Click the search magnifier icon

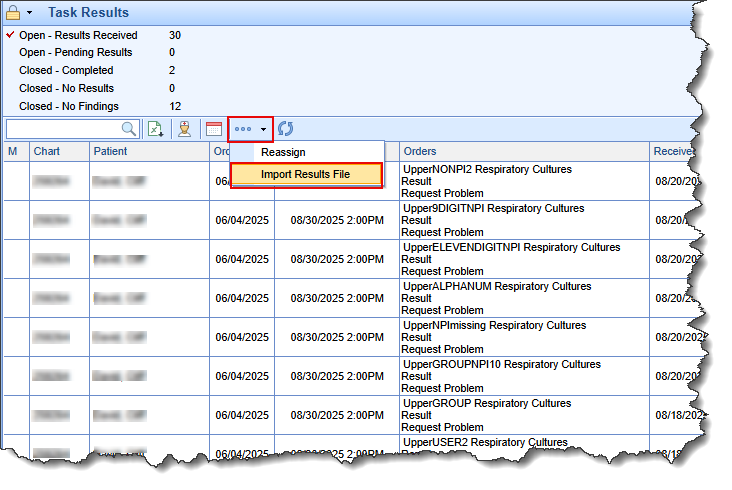click(129, 128)
